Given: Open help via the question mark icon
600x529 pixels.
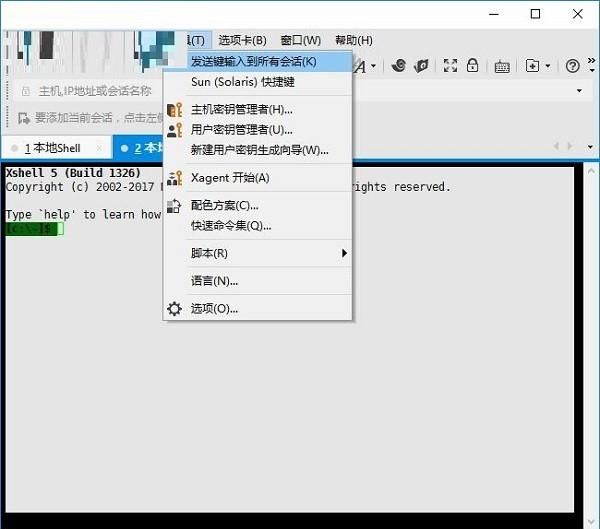Looking at the screenshot, I should click(572, 66).
